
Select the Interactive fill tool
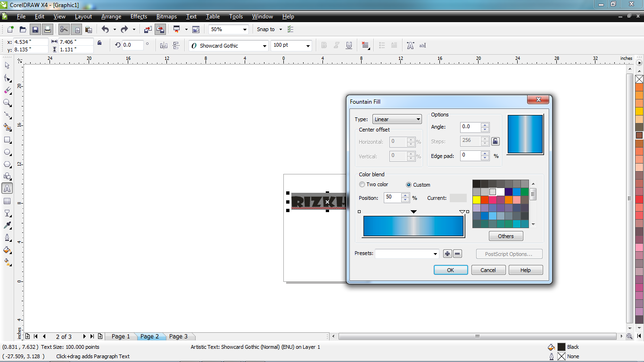[x=7, y=262]
